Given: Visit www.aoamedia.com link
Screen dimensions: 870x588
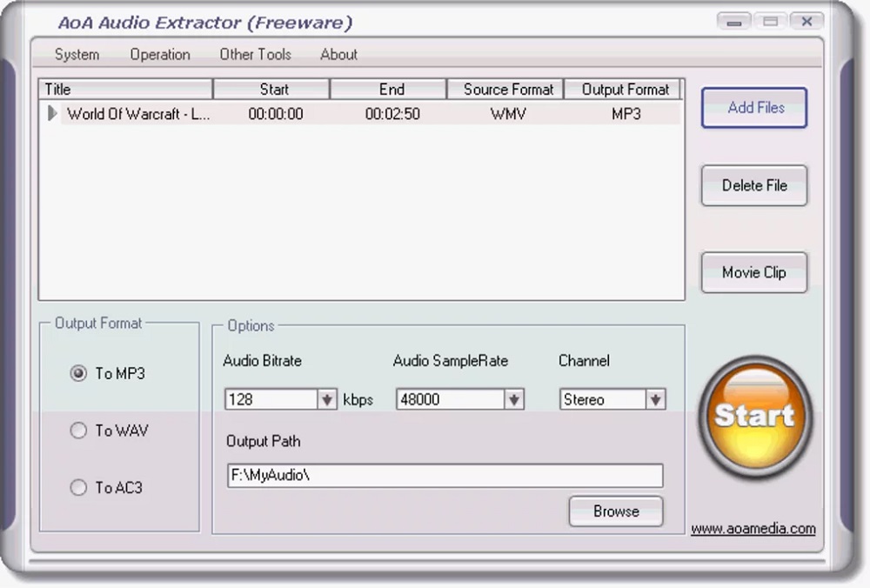Looking at the screenshot, I should coord(752,528).
